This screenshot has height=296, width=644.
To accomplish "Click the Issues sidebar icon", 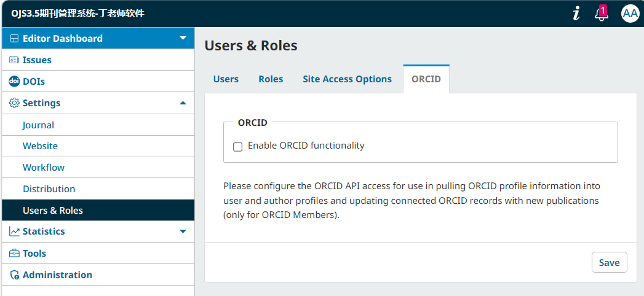I will (x=14, y=60).
